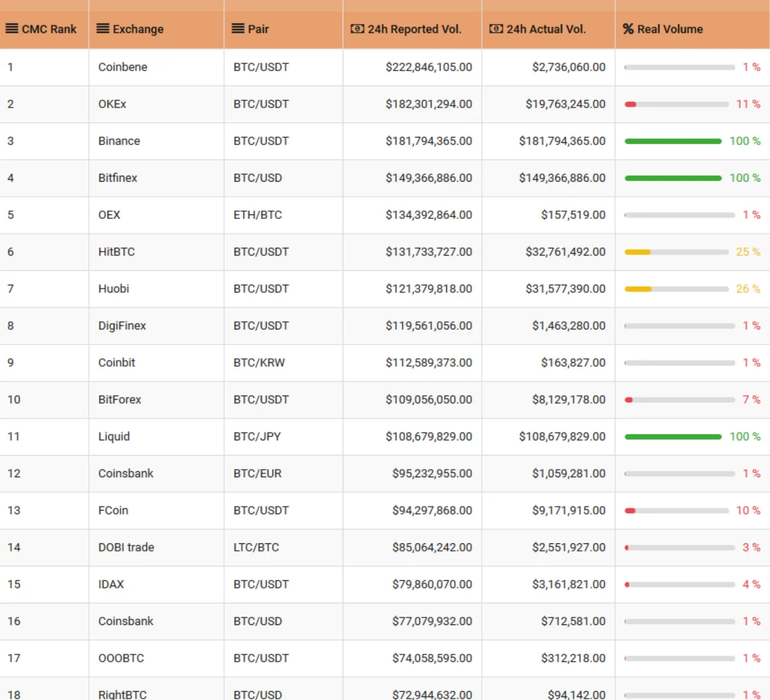Click the money icon beside 24h Reported Vol.

tap(357, 29)
